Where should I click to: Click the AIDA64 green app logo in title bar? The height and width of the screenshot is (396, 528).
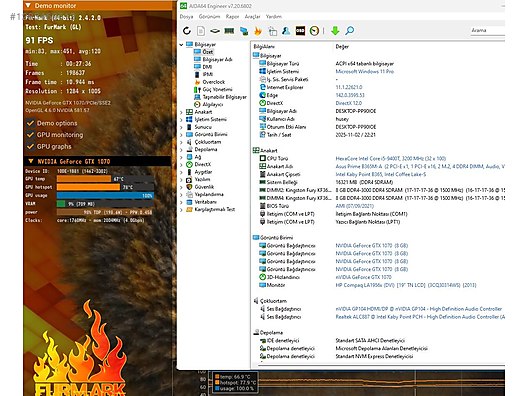[x=183, y=6]
